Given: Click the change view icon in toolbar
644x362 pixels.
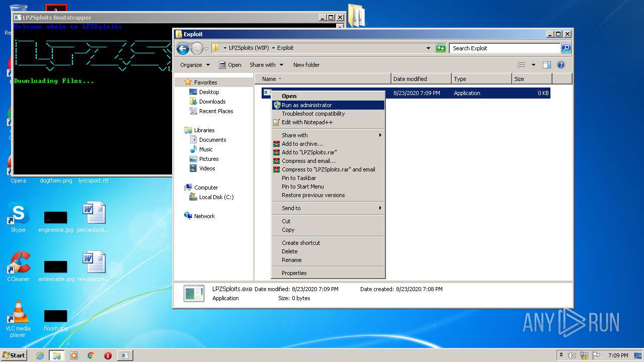Looking at the screenshot, I should coord(521,65).
